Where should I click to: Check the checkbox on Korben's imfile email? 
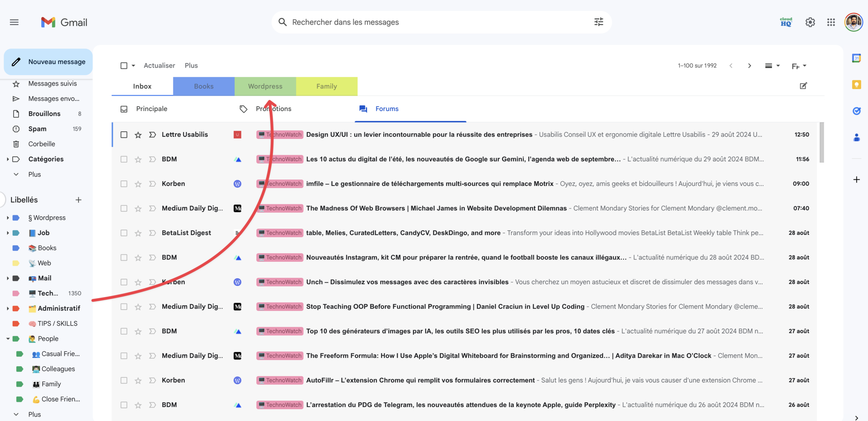coord(124,184)
